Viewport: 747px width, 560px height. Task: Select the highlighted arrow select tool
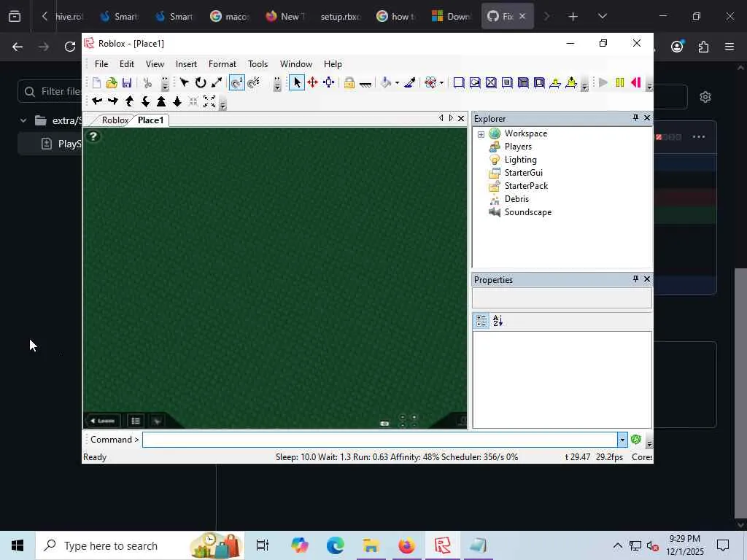coord(297,83)
